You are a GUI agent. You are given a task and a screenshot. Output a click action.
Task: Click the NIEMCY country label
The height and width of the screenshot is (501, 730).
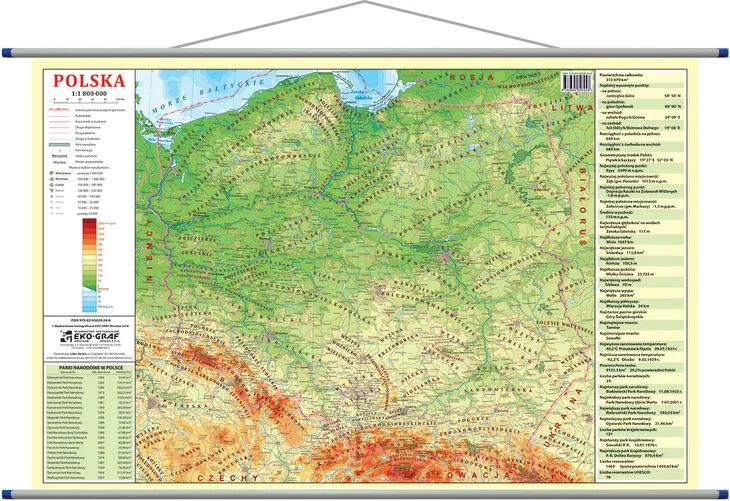click(149, 250)
